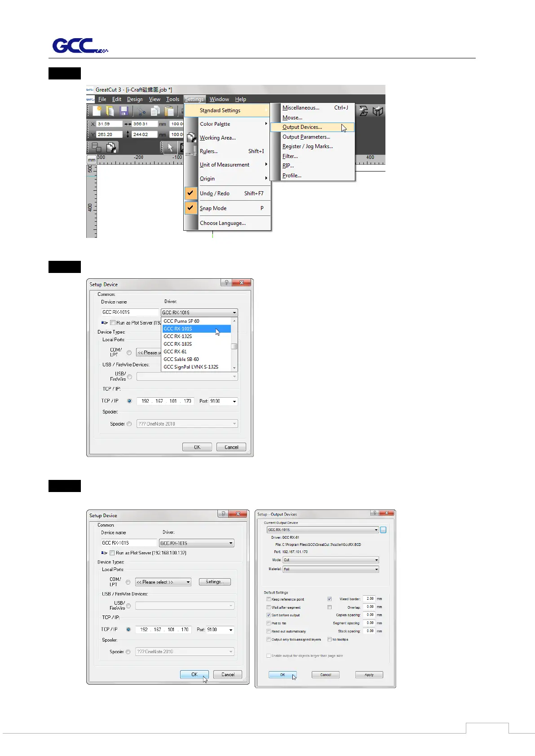The width and height of the screenshot is (535, 756).
Task: Click Output Devices... menu entry
Action: point(313,127)
